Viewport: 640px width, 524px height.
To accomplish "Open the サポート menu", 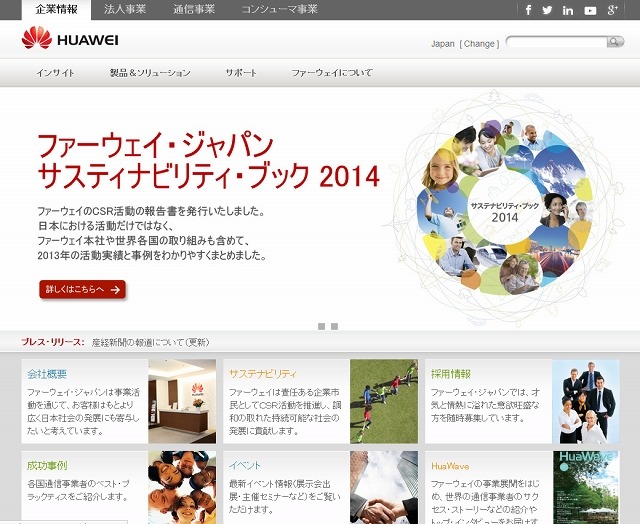I will [241, 73].
